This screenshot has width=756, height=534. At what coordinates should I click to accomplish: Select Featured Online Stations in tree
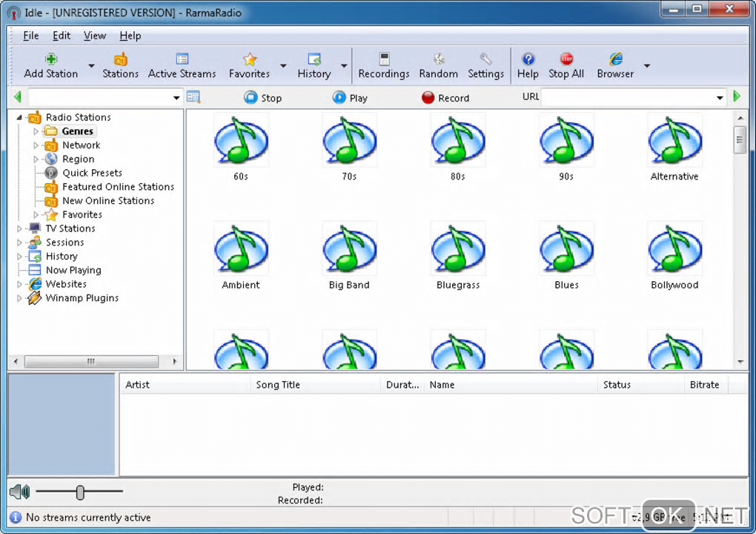(118, 187)
